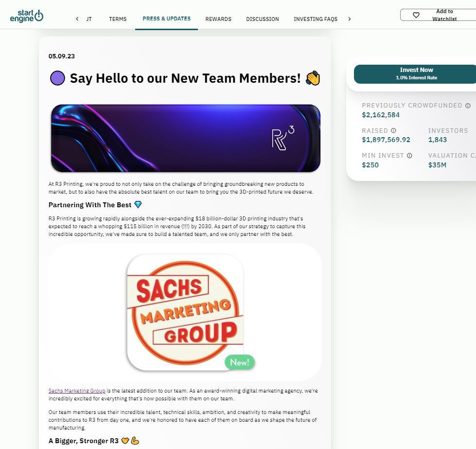Click the R3 purple banner image

[185, 138]
